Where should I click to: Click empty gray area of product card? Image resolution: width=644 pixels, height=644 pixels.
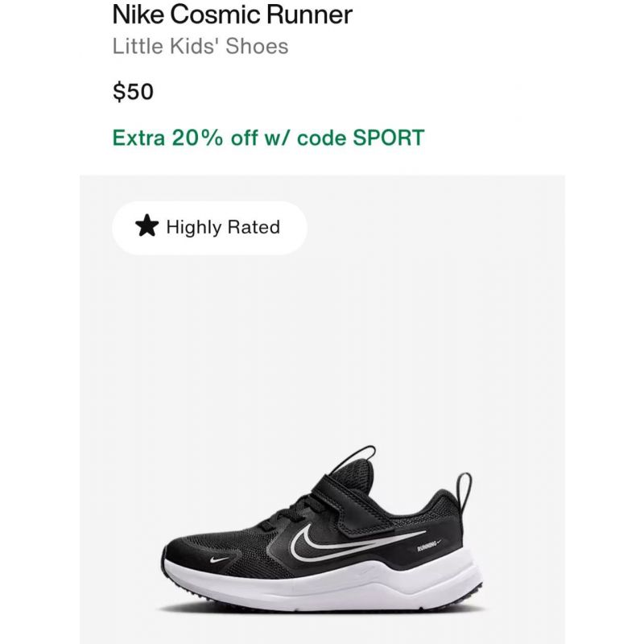click(323, 349)
